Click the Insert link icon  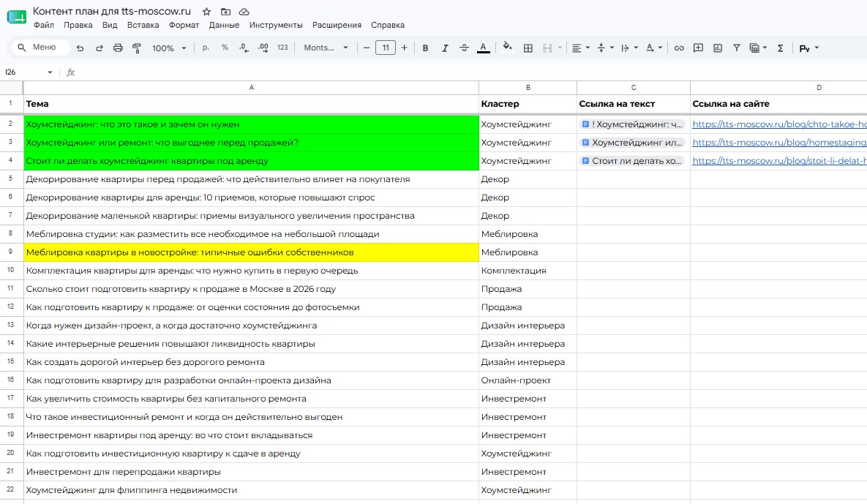pos(679,48)
